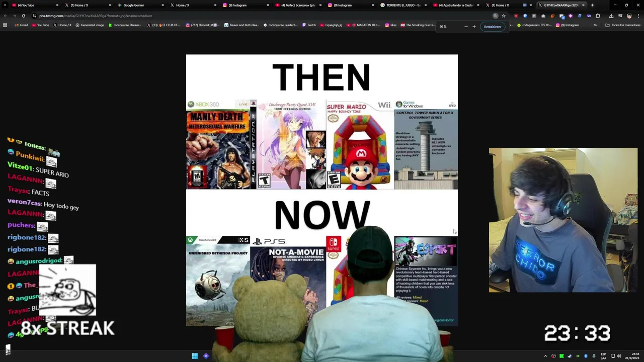This screenshot has height=362, width=644.
Task: Open the microphone tray icon
Action: pos(594,356)
